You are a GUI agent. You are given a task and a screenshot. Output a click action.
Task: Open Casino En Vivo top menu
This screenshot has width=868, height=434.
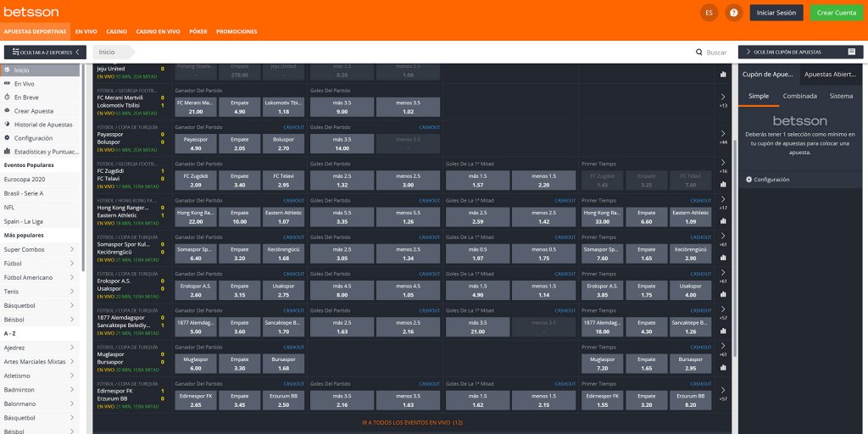click(x=159, y=32)
